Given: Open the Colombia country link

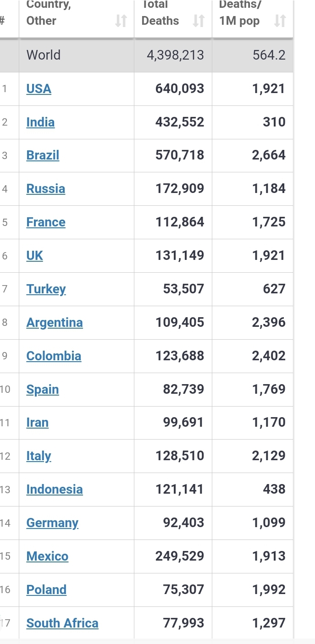Looking at the screenshot, I should tap(54, 356).
